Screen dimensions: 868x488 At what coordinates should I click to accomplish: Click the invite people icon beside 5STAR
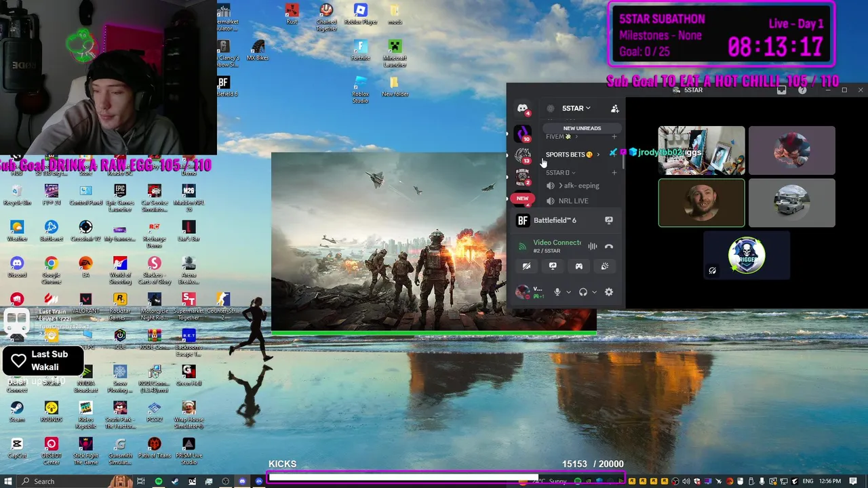(614, 108)
